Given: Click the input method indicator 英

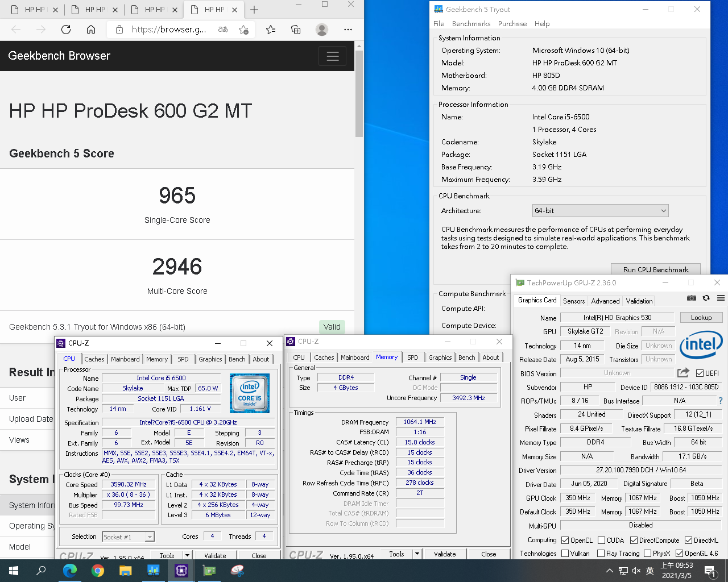Looking at the screenshot, I should 650,571.
